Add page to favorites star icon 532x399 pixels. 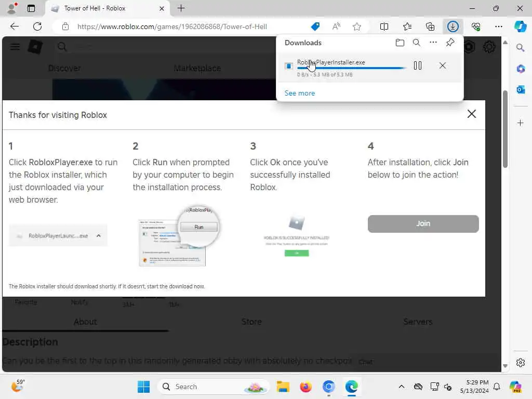[356, 26]
